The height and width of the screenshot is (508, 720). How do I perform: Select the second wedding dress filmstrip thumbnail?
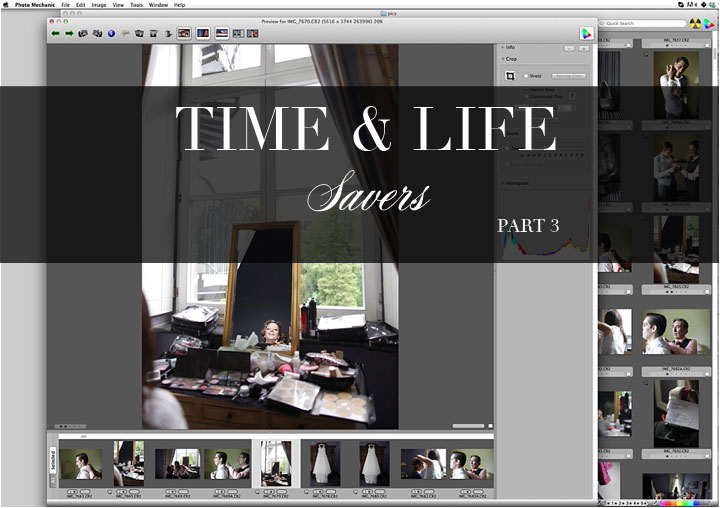pos(374,464)
